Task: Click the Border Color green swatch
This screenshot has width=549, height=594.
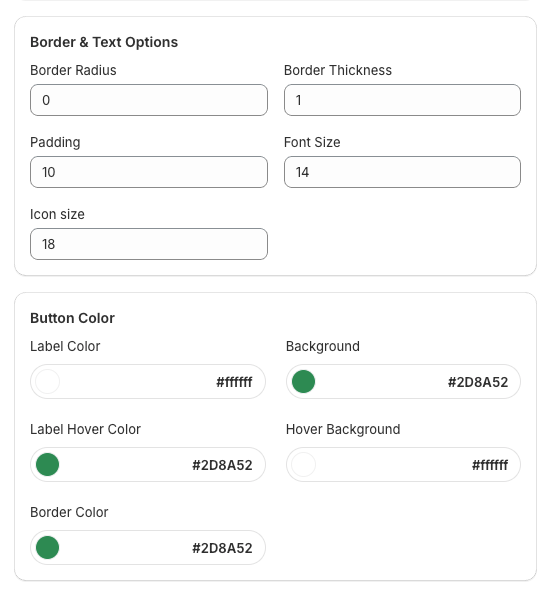Action: point(47,547)
